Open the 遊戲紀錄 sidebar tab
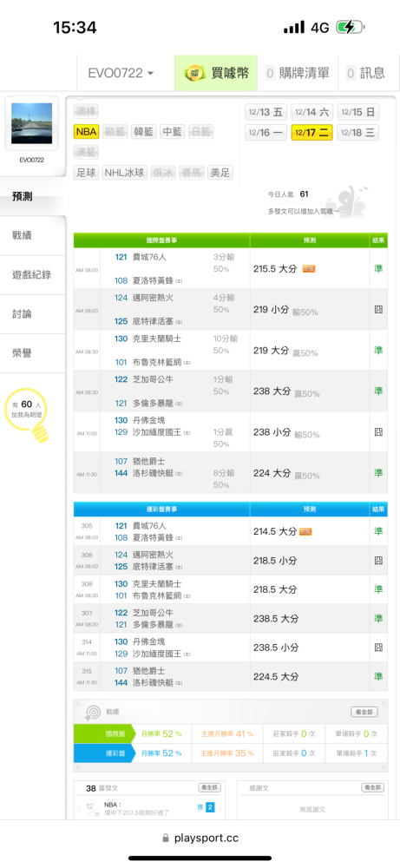Image resolution: width=400 pixels, height=868 pixels. click(x=33, y=274)
